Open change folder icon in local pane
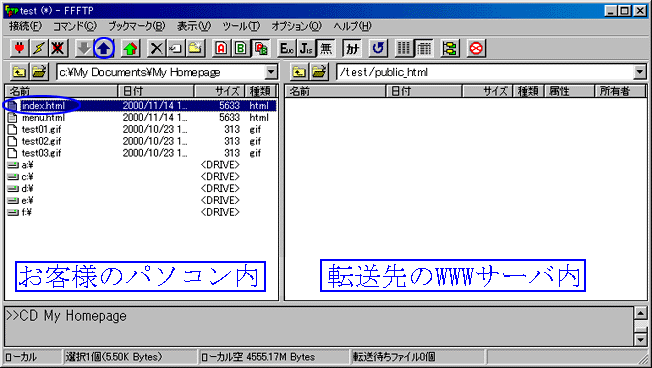Viewport: 652px width, 368px height. click(39, 72)
